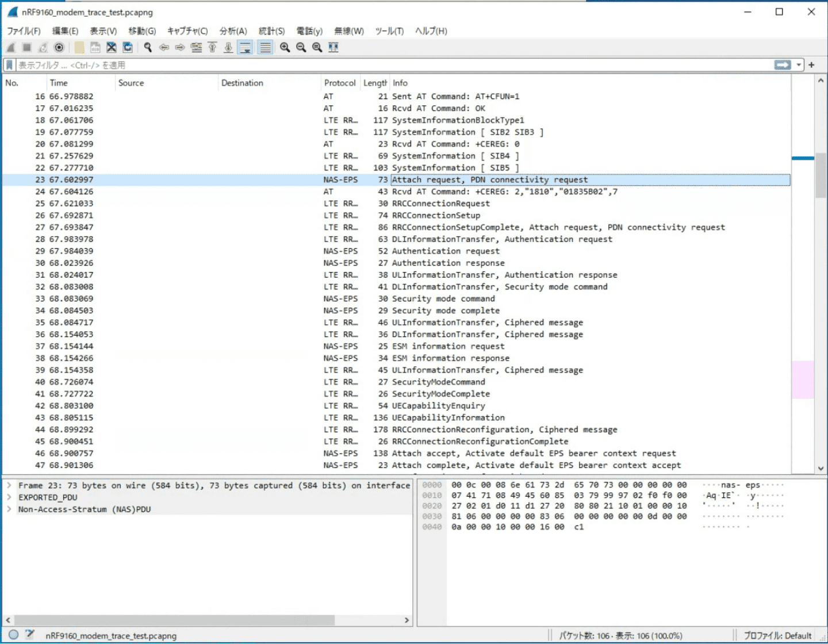Click the find packet magnifier icon
The height and width of the screenshot is (644, 828).
tap(148, 48)
